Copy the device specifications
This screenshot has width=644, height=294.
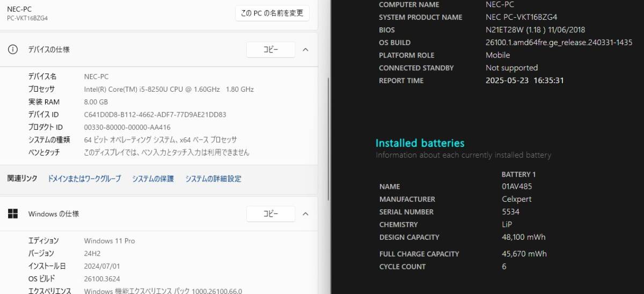270,49
